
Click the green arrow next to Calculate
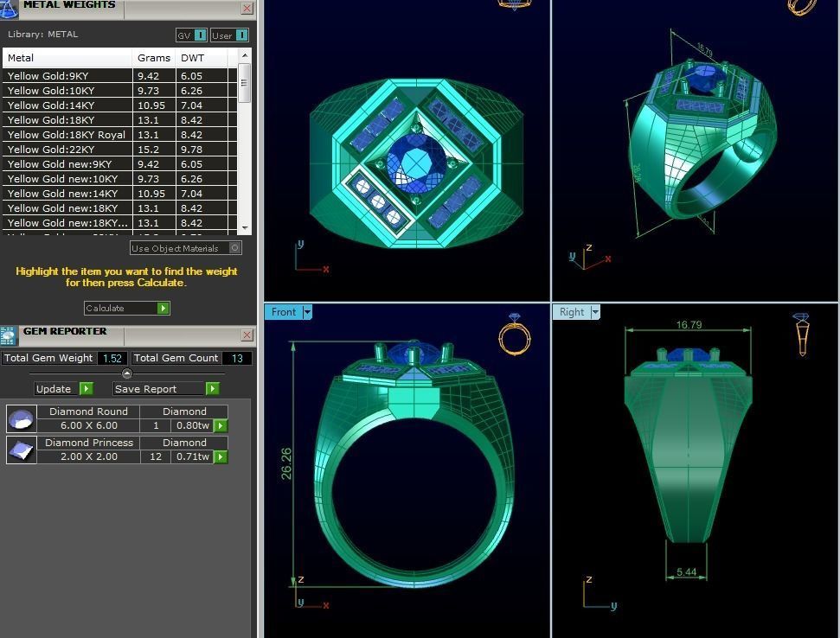click(164, 308)
